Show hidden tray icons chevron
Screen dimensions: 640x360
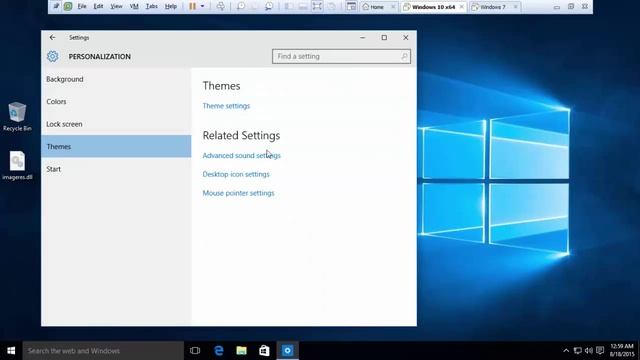(x=566, y=351)
